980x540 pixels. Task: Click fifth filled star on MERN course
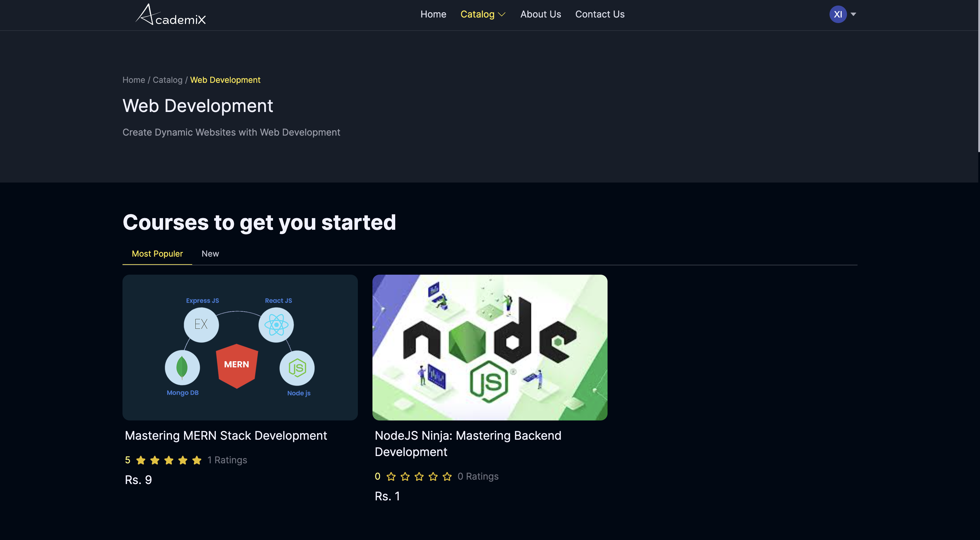[197, 460]
